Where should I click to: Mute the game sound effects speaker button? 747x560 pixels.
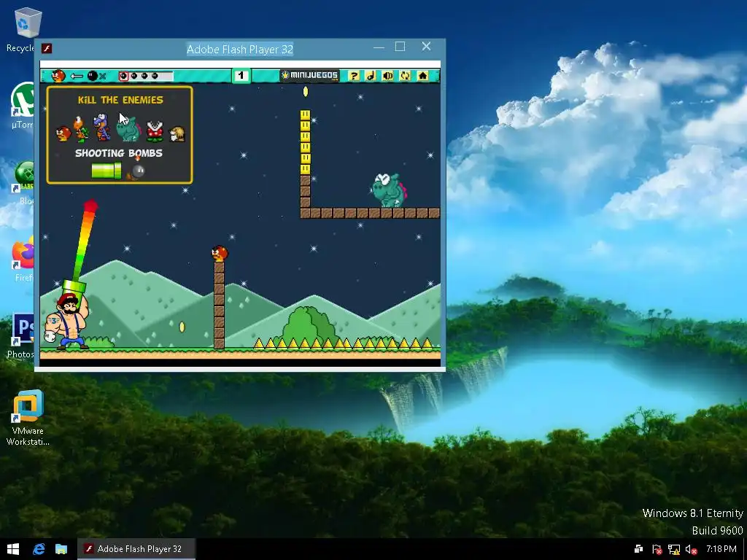pos(388,76)
